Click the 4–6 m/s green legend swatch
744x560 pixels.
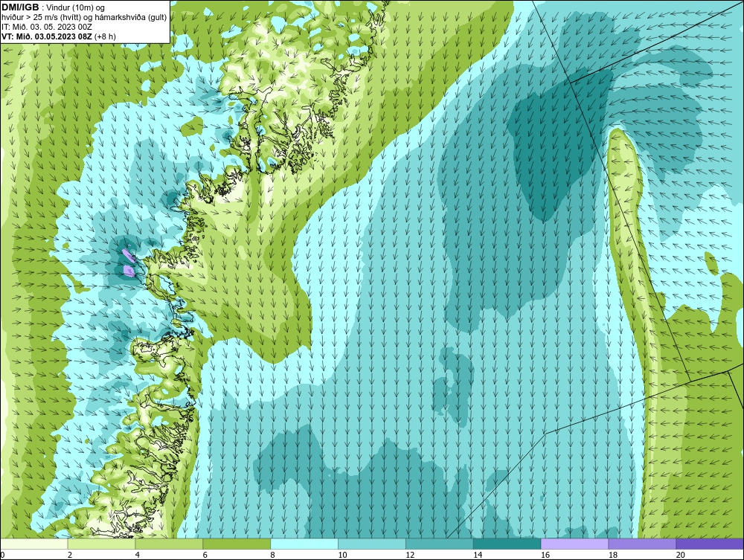click(169, 544)
